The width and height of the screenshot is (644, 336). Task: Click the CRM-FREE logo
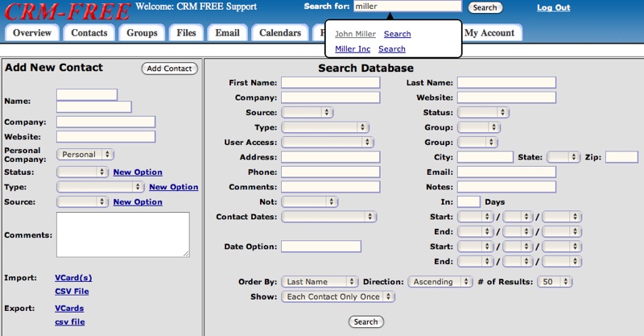click(x=68, y=11)
